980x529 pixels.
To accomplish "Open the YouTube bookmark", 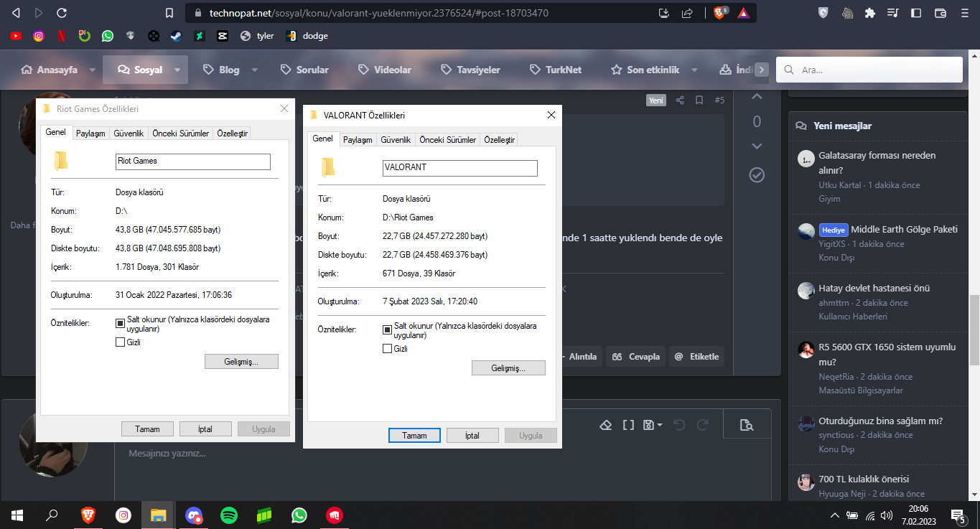I will pyautogui.click(x=16, y=36).
